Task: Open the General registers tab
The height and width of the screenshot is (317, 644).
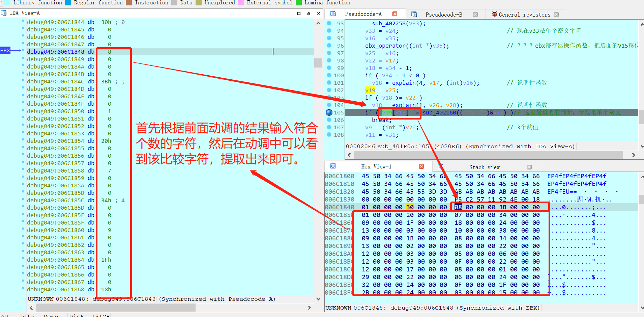Action: [x=524, y=15]
